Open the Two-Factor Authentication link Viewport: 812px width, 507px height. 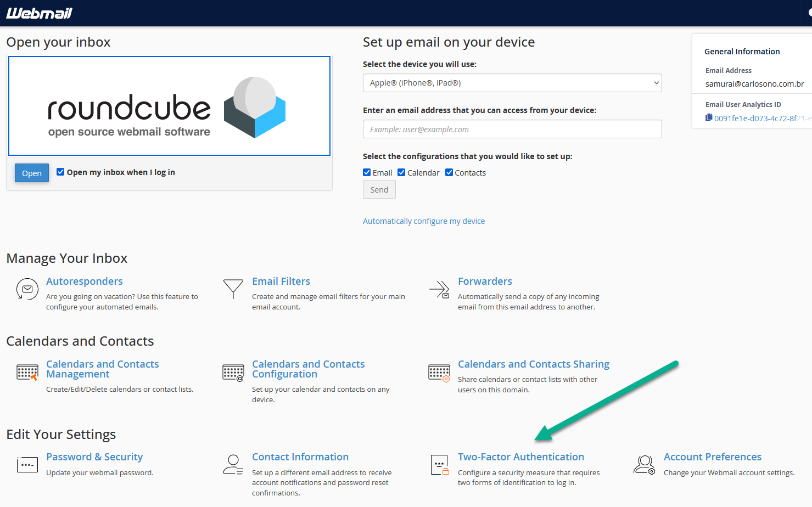click(x=521, y=457)
